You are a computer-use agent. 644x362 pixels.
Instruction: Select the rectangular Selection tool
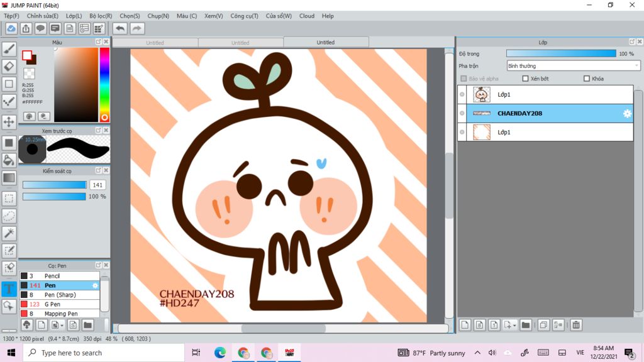point(9,198)
